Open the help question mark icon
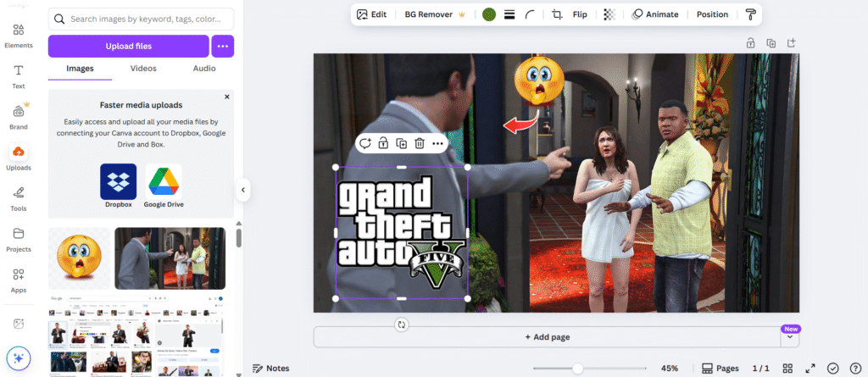The width and height of the screenshot is (868, 377). coord(855,369)
